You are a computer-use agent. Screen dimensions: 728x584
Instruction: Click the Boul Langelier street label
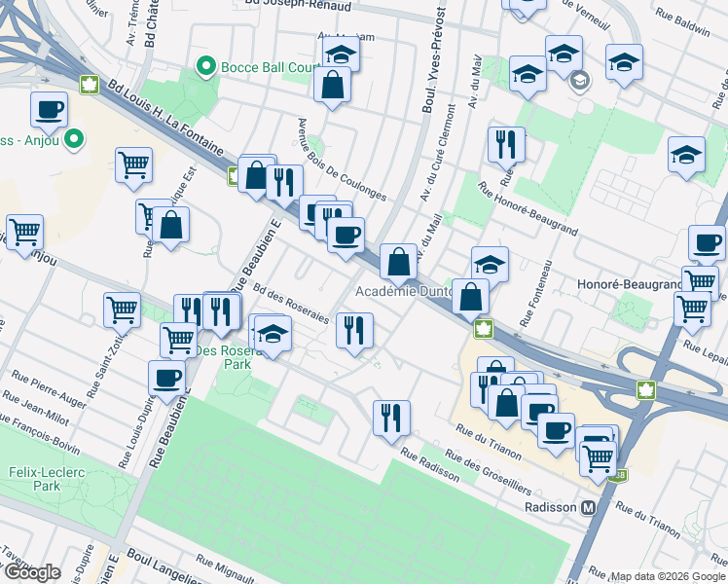click(x=164, y=566)
